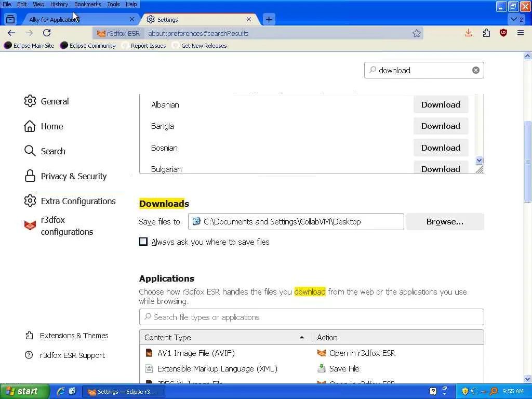
Task: Open the Bookmarks menu
Action: pyautogui.click(x=87, y=4)
